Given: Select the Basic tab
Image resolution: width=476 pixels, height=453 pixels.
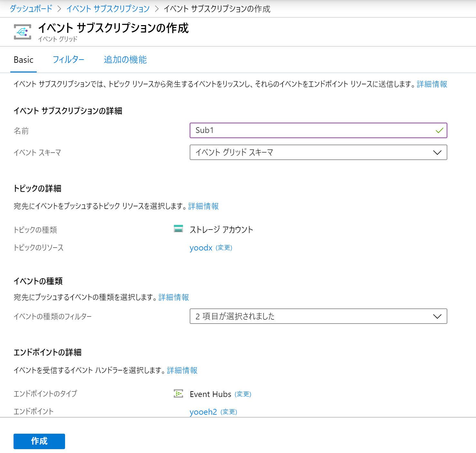Looking at the screenshot, I should tap(24, 60).
